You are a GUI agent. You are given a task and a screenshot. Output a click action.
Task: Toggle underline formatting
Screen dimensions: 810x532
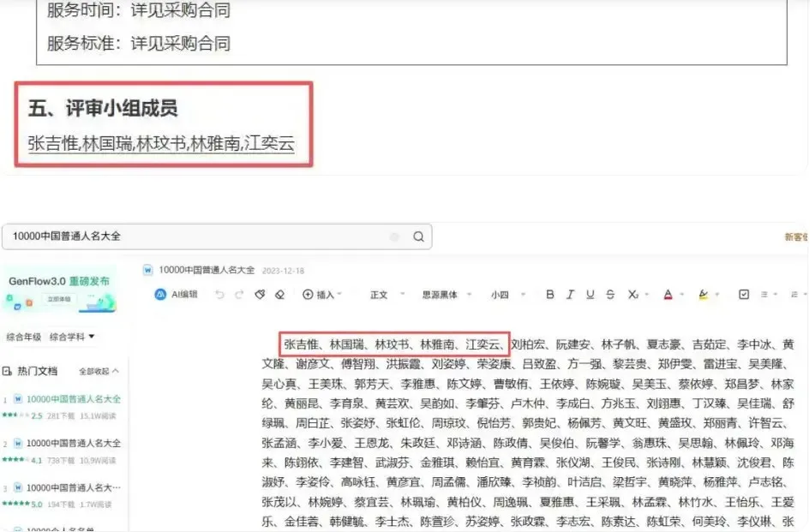(590, 294)
